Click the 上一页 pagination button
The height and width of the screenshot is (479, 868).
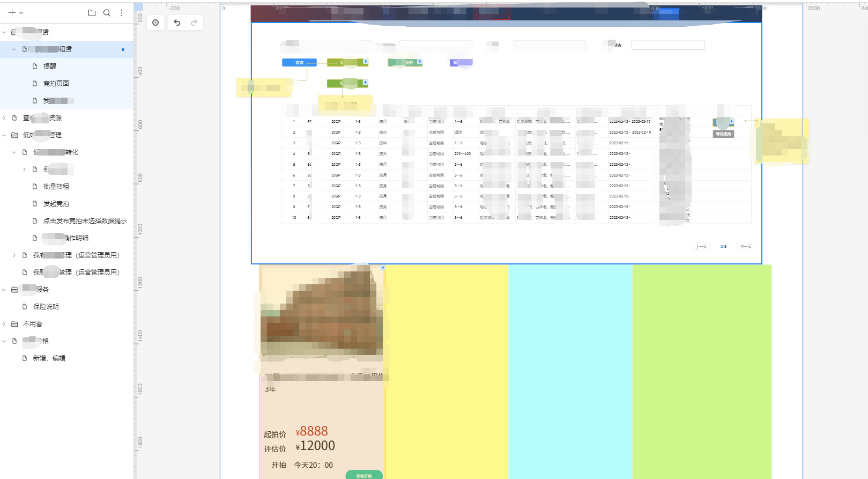click(x=701, y=247)
